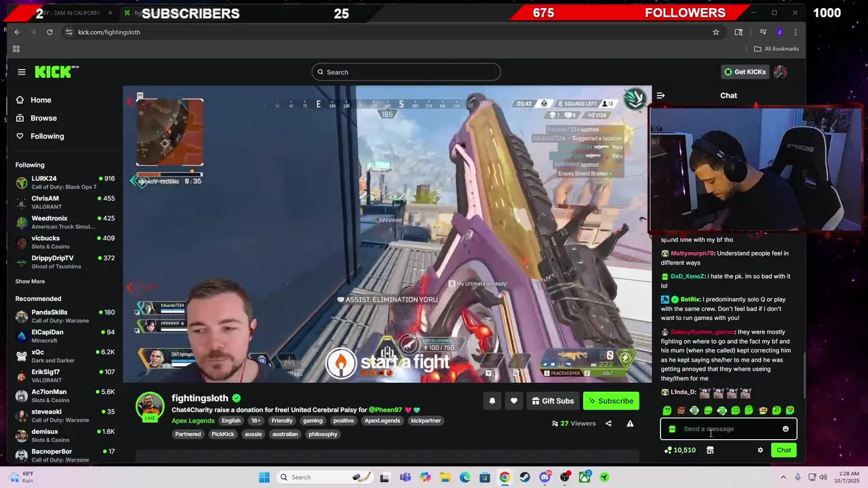
Task: Open ChrisAM channel in Following list
Action: coord(65,203)
